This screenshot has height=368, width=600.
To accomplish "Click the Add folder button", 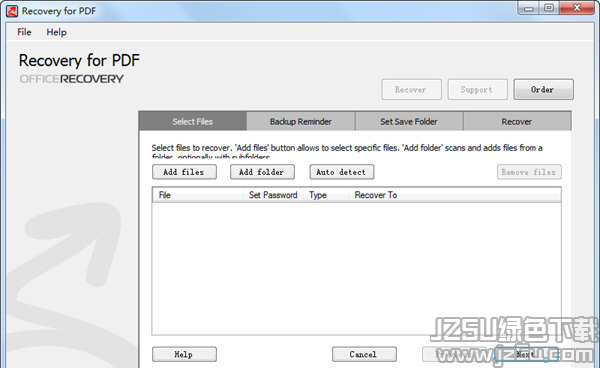I will coord(262,172).
